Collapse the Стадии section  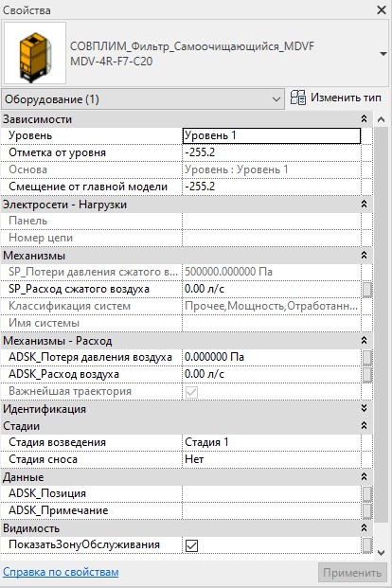tap(364, 426)
